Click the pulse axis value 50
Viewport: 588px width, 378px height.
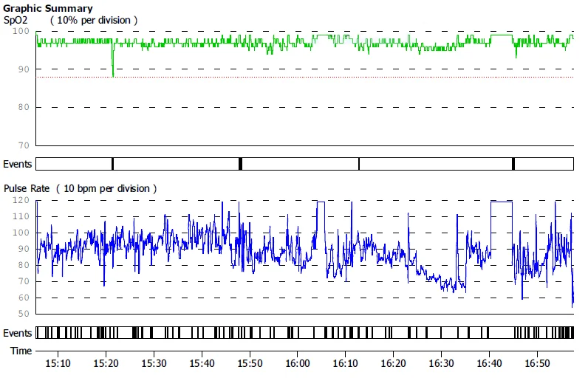coord(23,314)
